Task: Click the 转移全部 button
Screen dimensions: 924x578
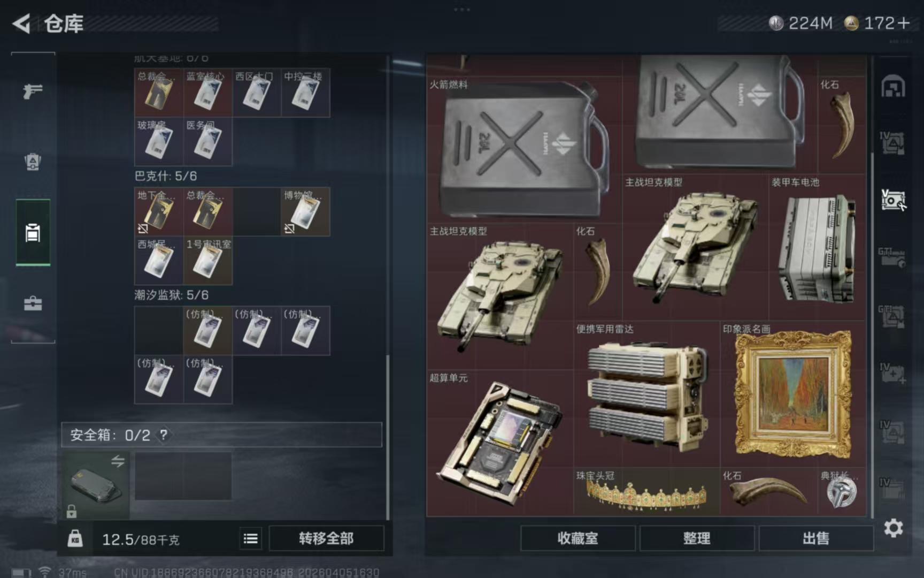Action: [326, 538]
